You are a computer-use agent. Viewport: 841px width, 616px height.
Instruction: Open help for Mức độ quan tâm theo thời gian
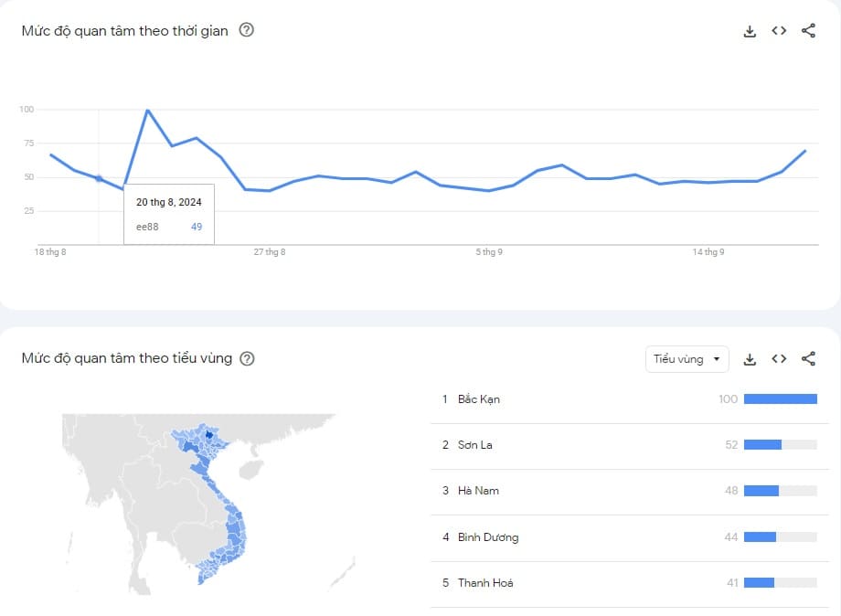tap(246, 30)
